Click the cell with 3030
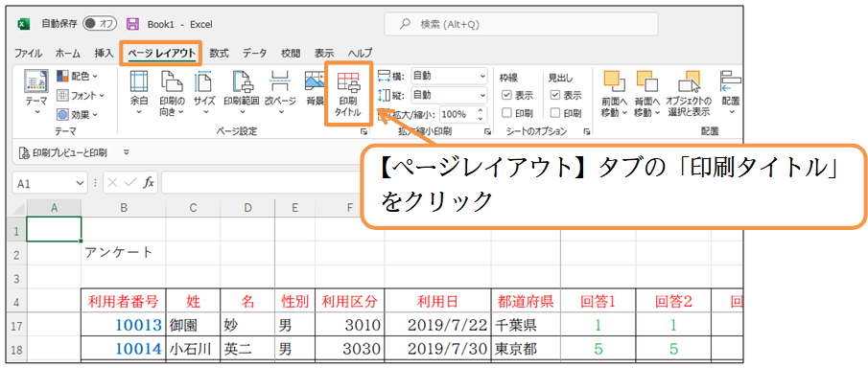 pos(350,349)
